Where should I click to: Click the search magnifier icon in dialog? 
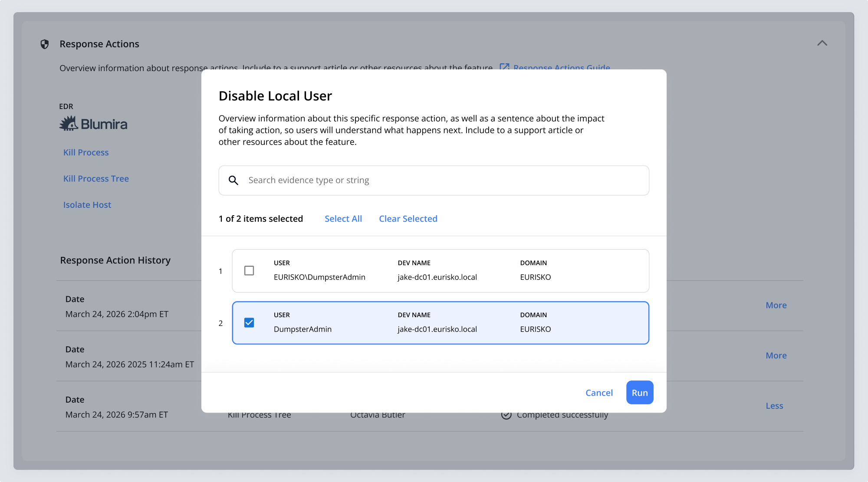[233, 180]
